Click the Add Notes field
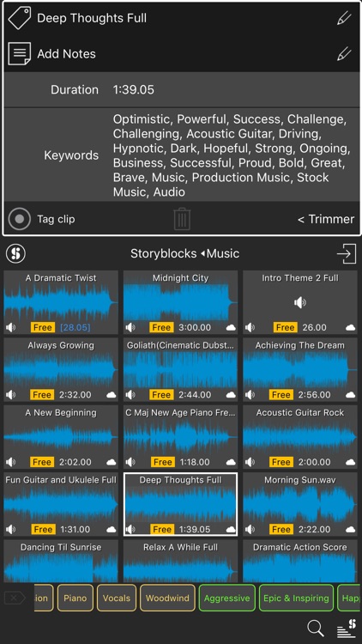The width and height of the screenshot is (362, 644). (181, 54)
